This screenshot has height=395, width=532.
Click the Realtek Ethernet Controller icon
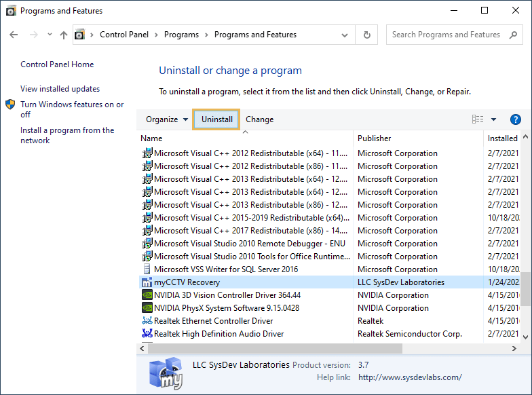pyautogui.click(x=147, y=320)
